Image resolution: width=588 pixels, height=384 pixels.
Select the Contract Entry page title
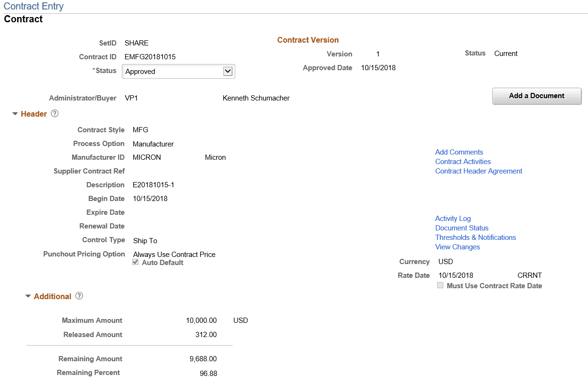click(33, 6)
